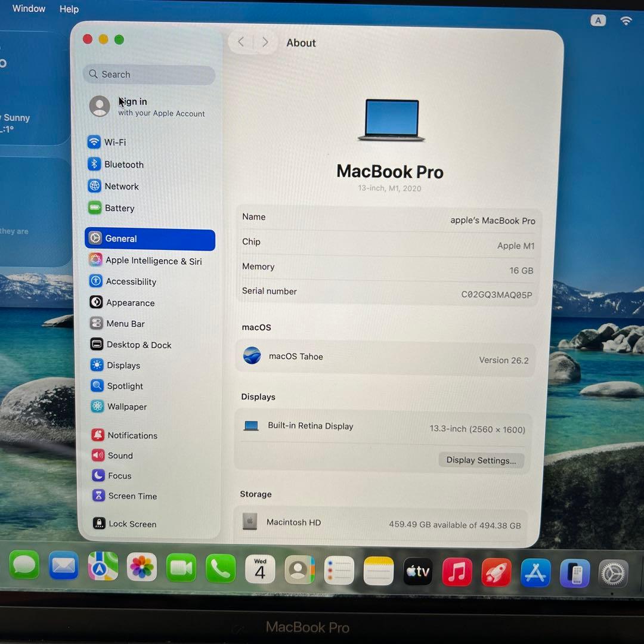Click the back navigation arrow
Screen dimensions: 644x644
(240, 42)
